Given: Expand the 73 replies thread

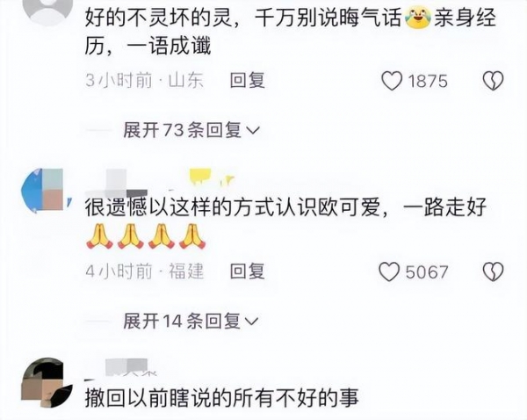Looking at the screenshot, I should 191,130.
